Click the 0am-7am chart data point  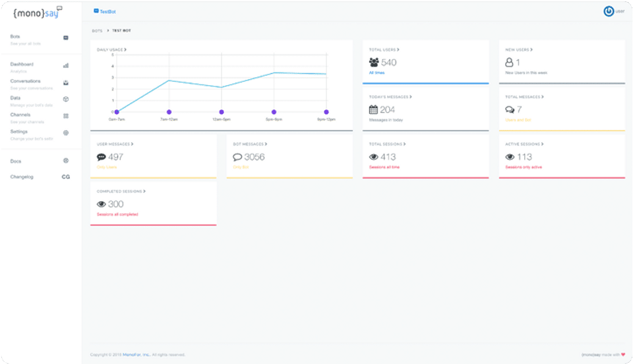117,112
